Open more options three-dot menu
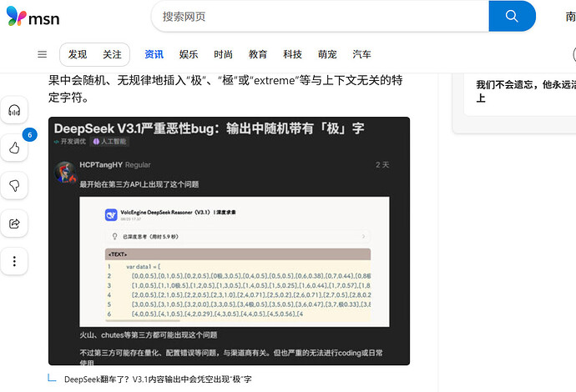Screen dimensions: 576x392 [x=14, y=261]
